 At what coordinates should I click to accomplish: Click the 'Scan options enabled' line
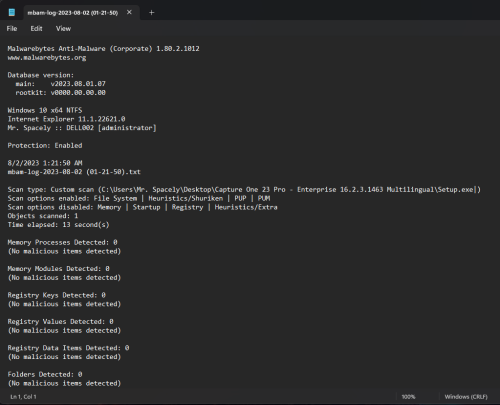[x=139, y=198]
